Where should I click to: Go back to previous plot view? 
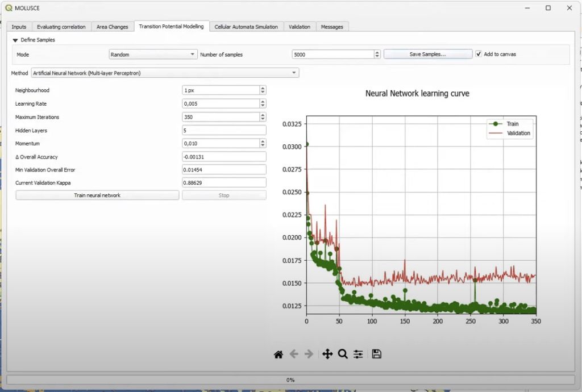294,354
